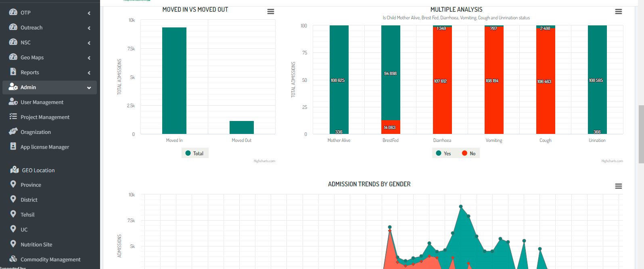Click the Commodity Management cubes icon
644x269 pixels.
click(x=13, y=259)
